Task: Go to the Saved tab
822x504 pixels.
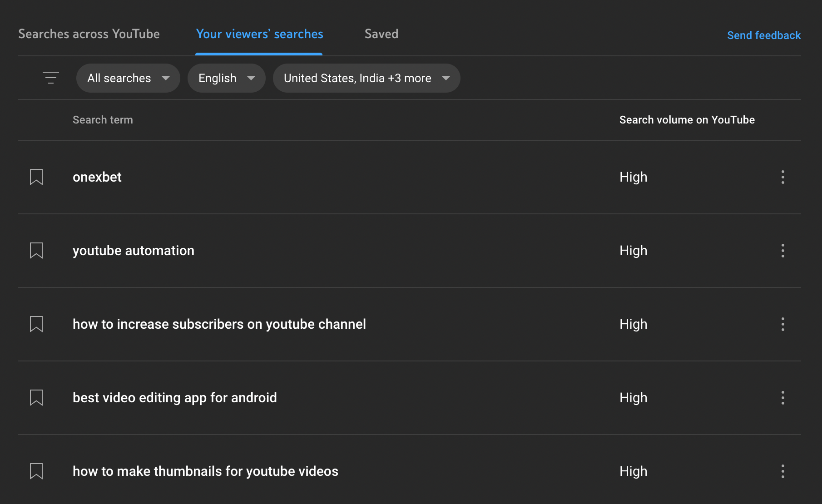Action: pos(381,34)
